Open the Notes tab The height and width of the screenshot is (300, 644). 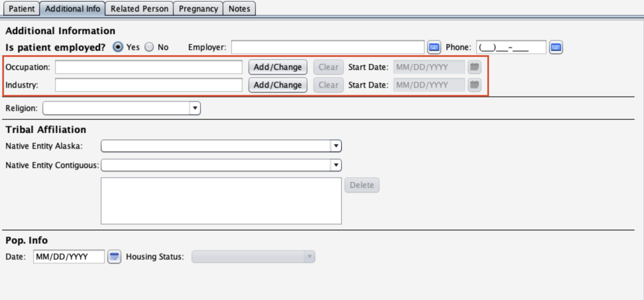239,9
